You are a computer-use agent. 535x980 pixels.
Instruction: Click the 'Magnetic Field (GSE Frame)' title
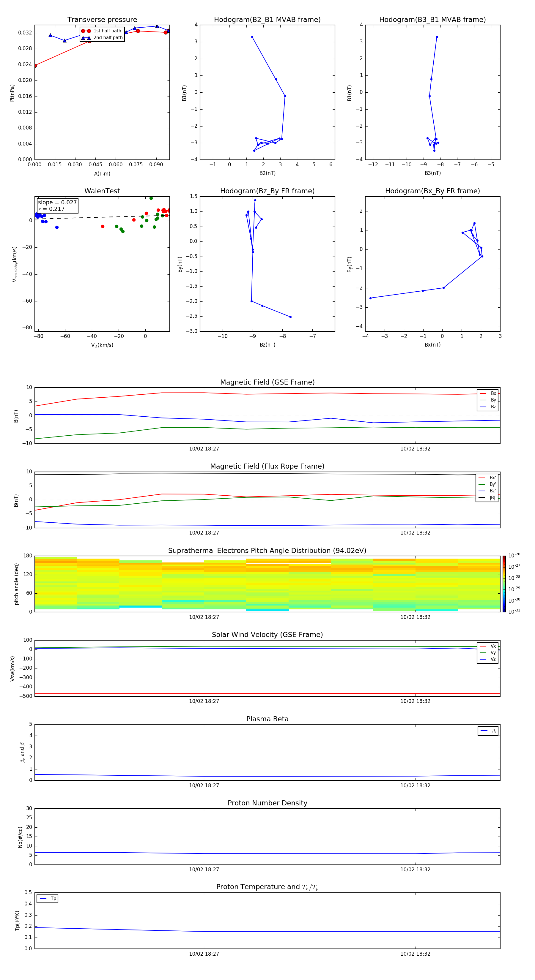click(267, 382)
